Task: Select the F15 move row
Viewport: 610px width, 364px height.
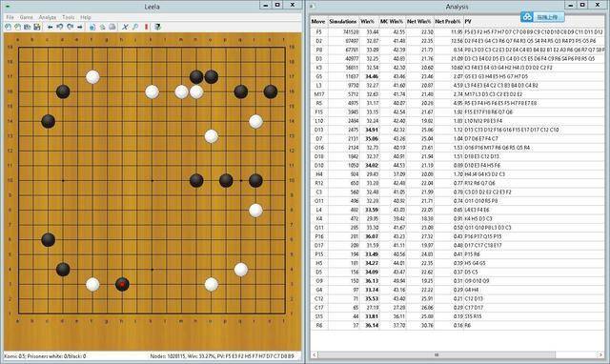Action: point(457,112)
